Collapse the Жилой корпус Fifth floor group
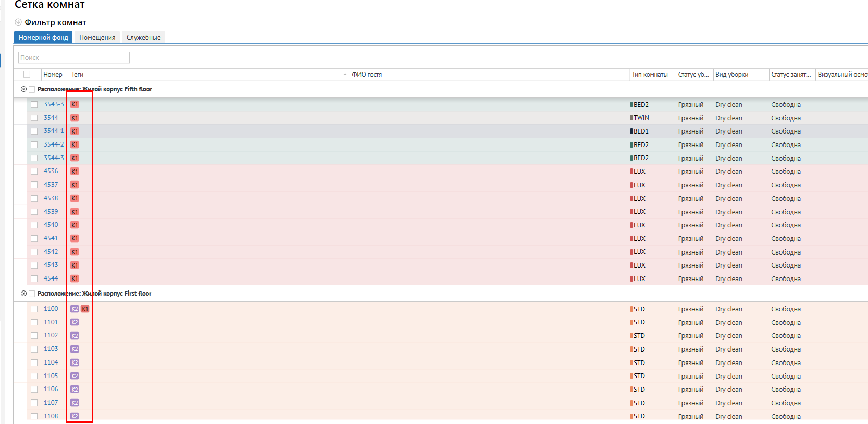 tap(23, 89)
